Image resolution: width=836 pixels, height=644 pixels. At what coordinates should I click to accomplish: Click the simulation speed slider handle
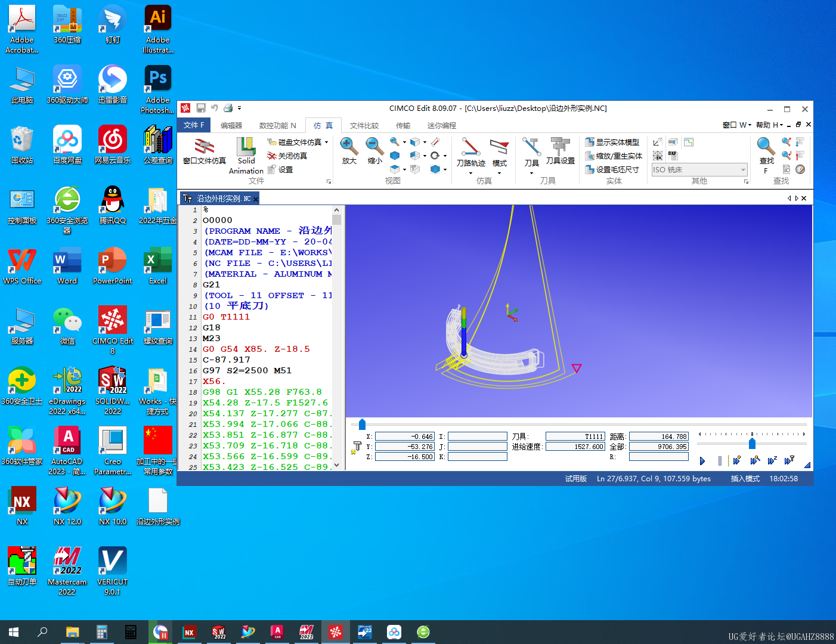[x=753, y=443]
